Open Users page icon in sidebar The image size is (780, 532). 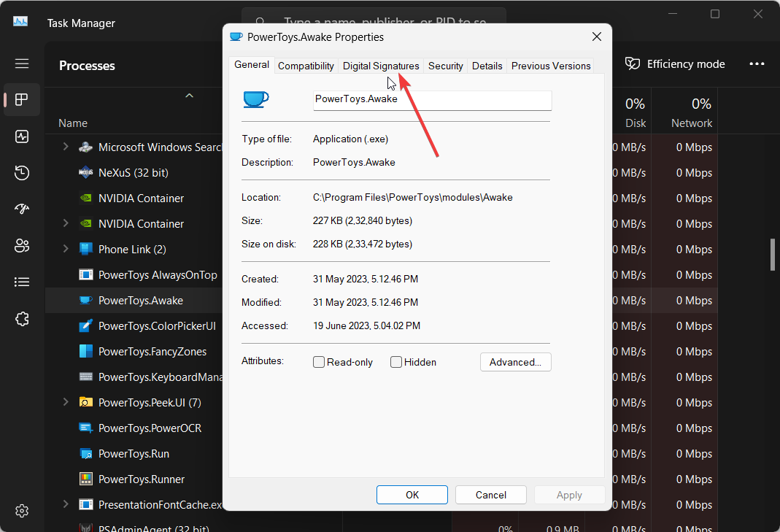pos(22,245)
